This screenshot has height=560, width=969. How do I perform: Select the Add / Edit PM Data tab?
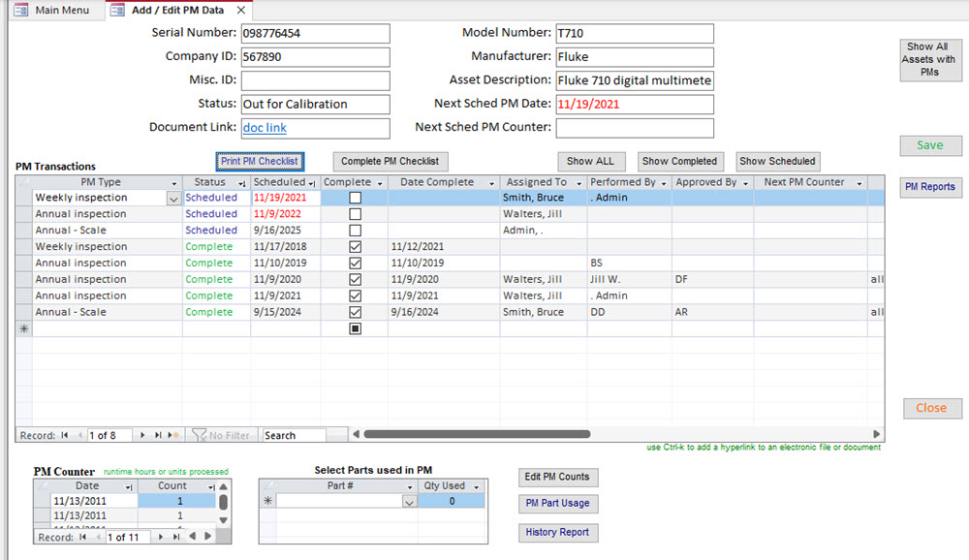(x=177, y=10)
